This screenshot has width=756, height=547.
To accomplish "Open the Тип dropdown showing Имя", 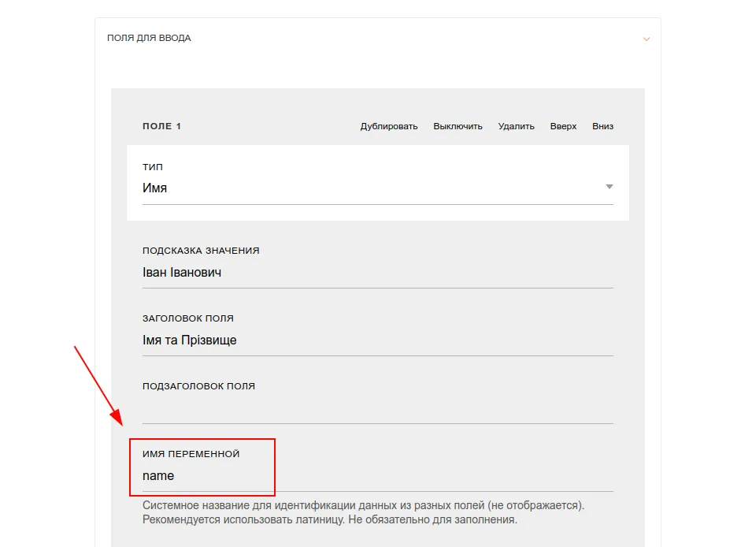I will tap(377, 188).
